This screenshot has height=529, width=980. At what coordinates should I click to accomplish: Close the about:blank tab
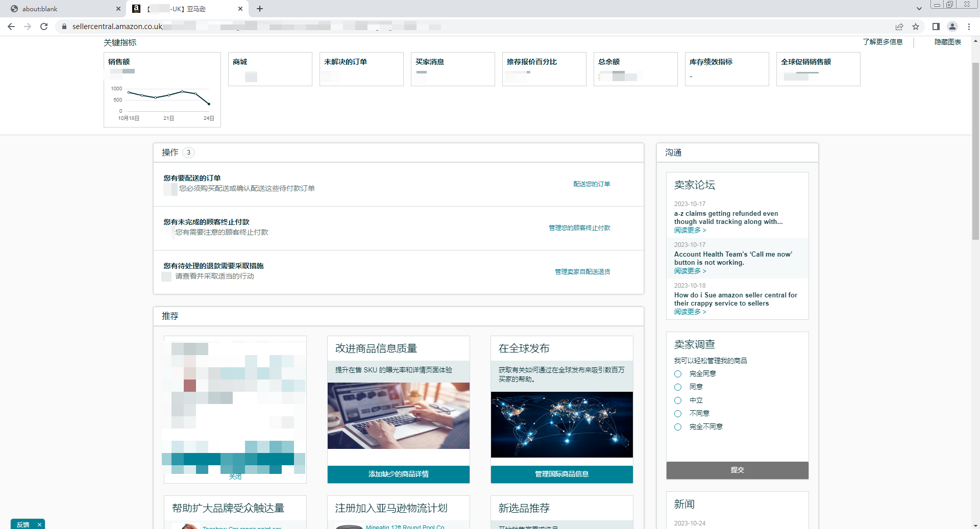point(118,9)
